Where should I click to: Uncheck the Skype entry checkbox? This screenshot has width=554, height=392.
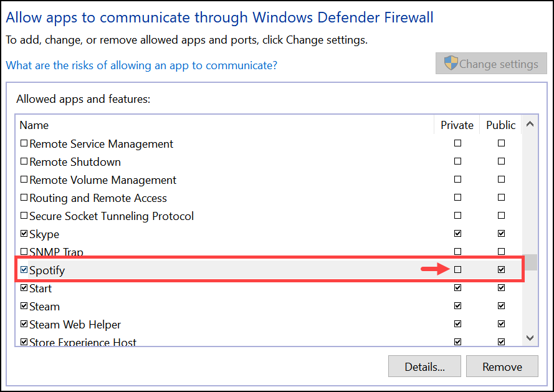(x=24, y=234)
